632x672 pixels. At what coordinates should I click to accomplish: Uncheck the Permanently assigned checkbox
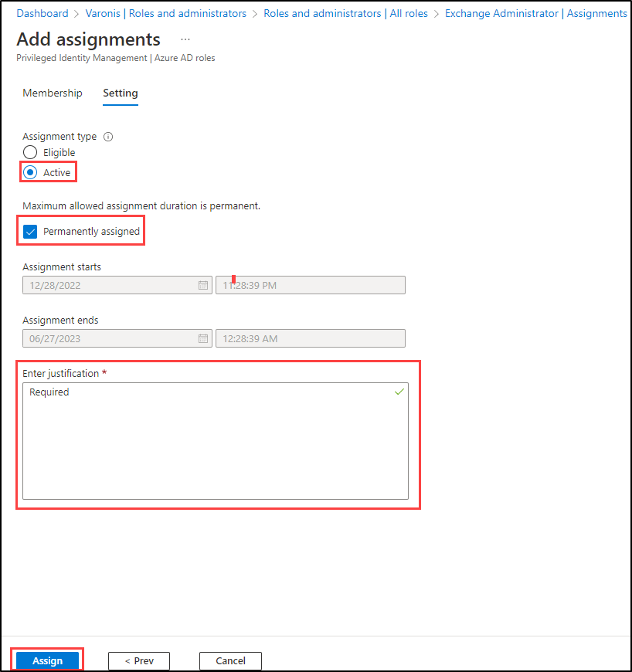coord(29,231)
